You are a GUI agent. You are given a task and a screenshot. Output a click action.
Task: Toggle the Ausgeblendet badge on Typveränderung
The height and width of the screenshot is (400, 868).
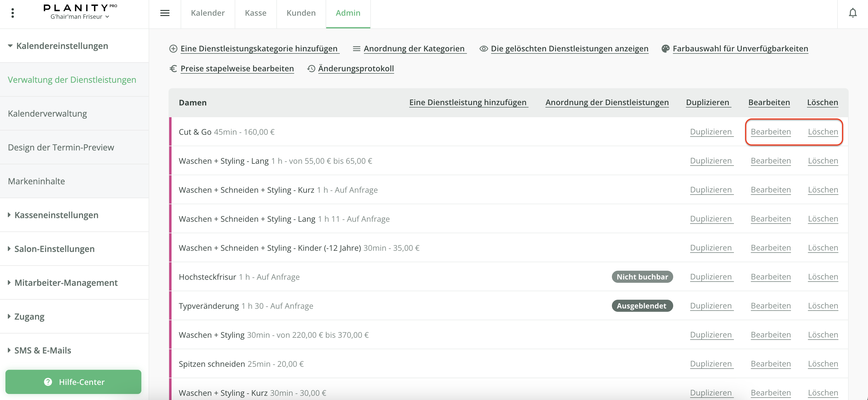pyautogui.click(x=642, y=306)
